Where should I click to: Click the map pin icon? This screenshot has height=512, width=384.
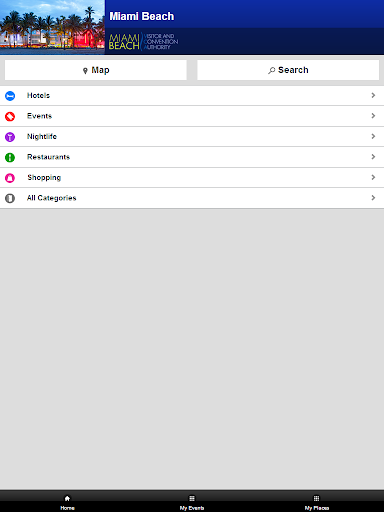pos(85,71)
